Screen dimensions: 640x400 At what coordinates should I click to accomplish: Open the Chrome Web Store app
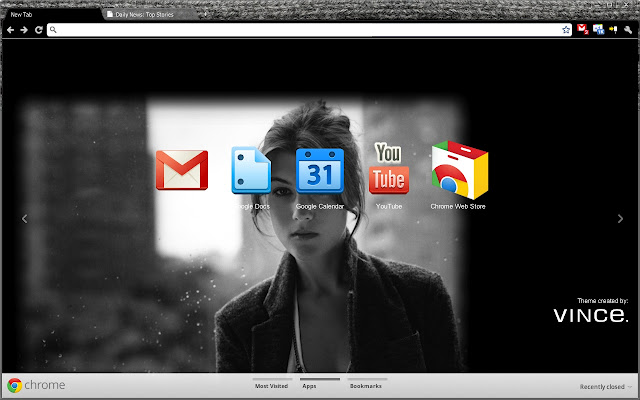(x=458, y=170)
